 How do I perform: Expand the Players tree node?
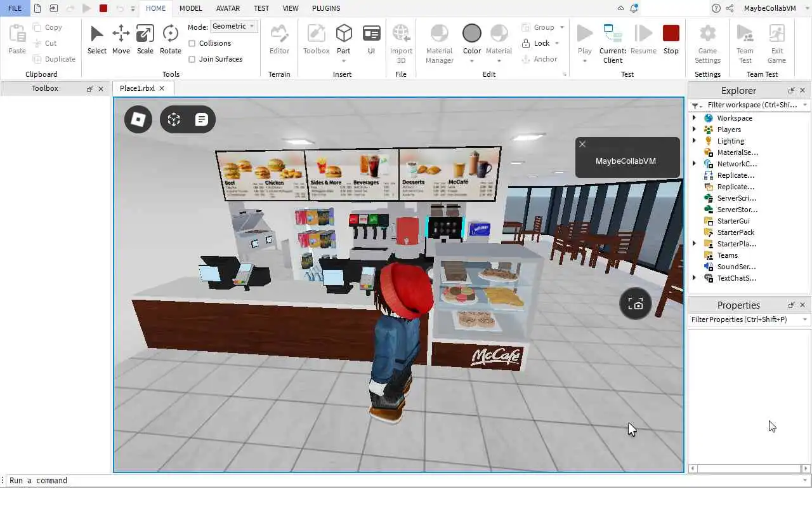click(694, 130)
